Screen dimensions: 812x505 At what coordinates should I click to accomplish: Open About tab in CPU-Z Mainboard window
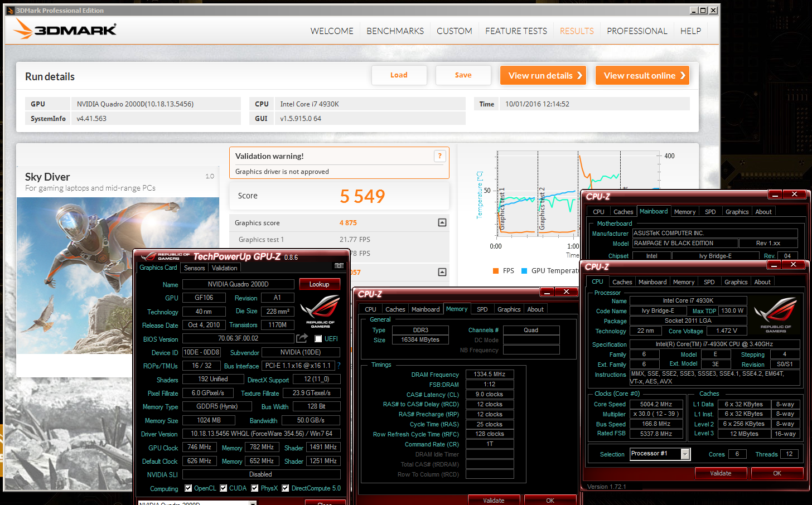763,212
